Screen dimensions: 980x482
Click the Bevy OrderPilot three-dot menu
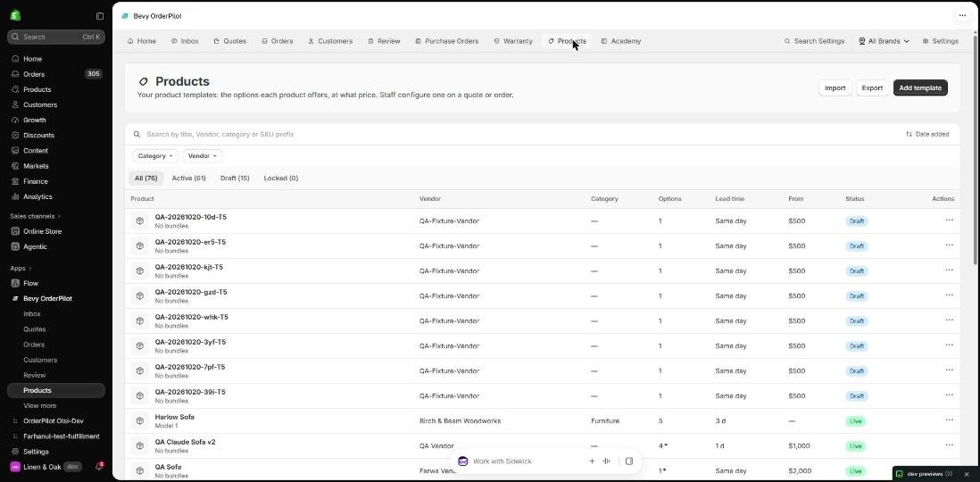tap(962, 16)
